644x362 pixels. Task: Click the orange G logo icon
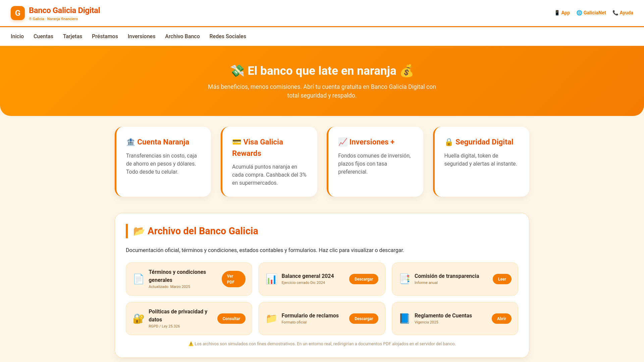pos(18,13)
